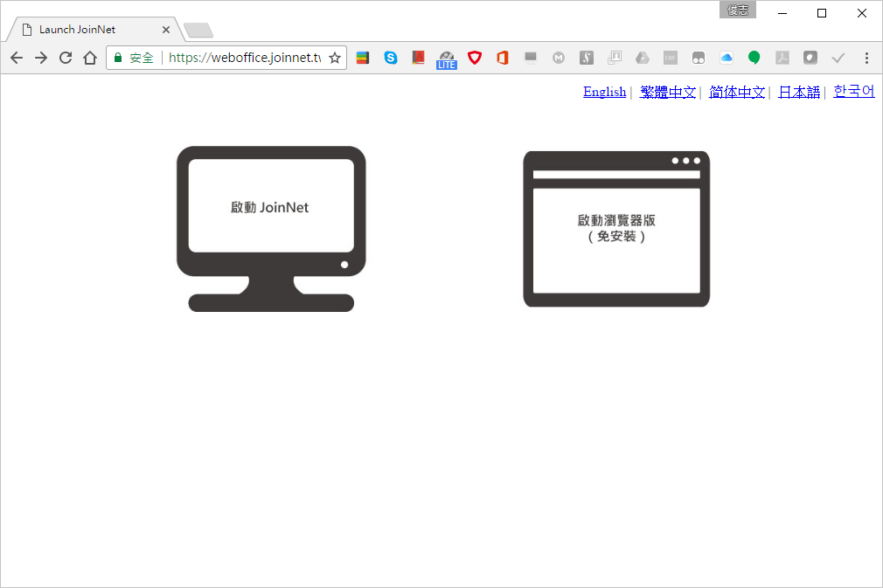The image size is (883, 588).
Task: Open the Skype extension
Action: pos(390,58)
